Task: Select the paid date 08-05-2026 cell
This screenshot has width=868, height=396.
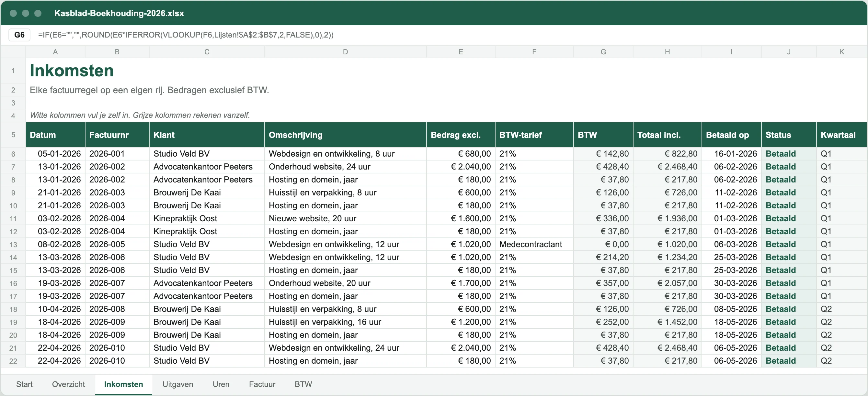Action: 731,309
